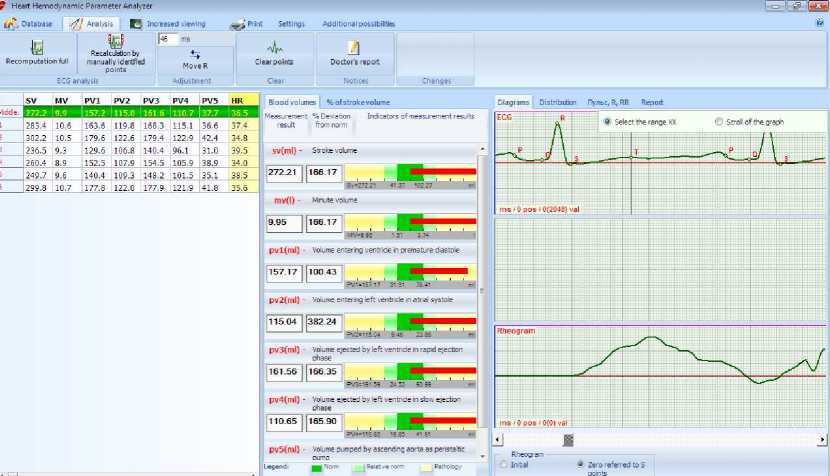Open the Additional possibilities menu

pos(358,23)
